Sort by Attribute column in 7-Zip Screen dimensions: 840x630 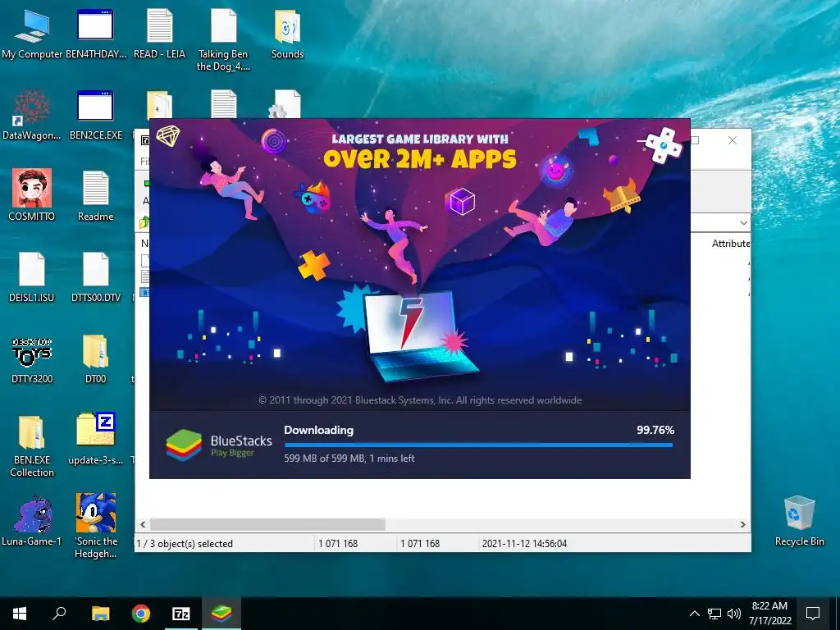point(730,244)
